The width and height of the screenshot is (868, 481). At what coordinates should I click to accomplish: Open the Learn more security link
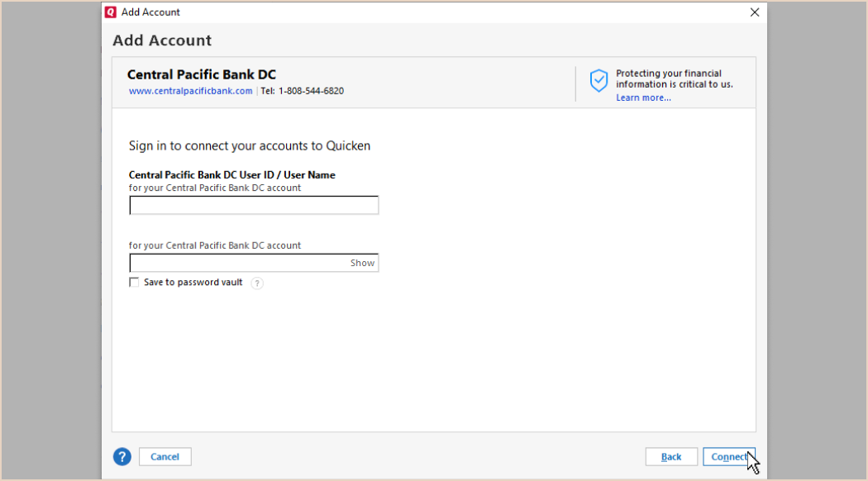pos(643,98)
